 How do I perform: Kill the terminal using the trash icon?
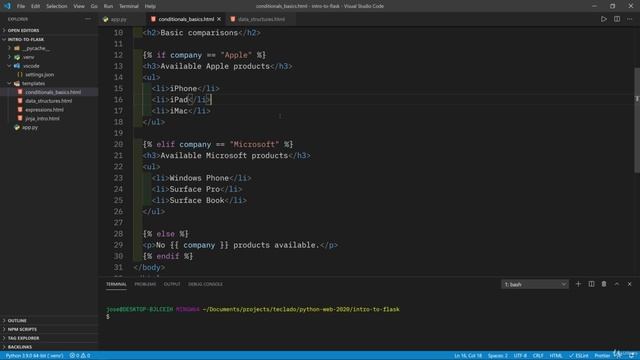(x=604, y=284)
